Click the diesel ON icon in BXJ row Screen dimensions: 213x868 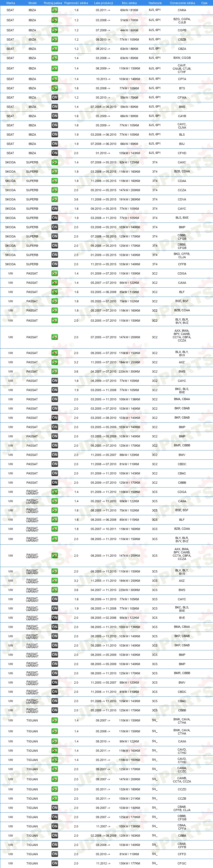pyautogui.click(x=54, y=144)
